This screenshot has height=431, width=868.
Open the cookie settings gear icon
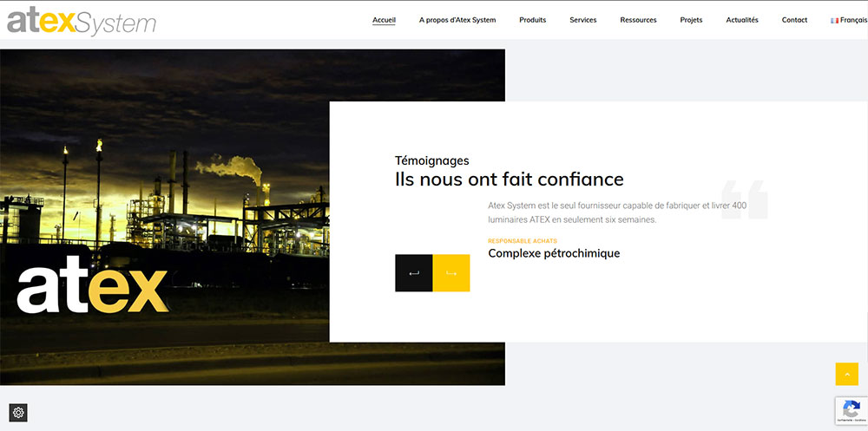coord(18,412)
